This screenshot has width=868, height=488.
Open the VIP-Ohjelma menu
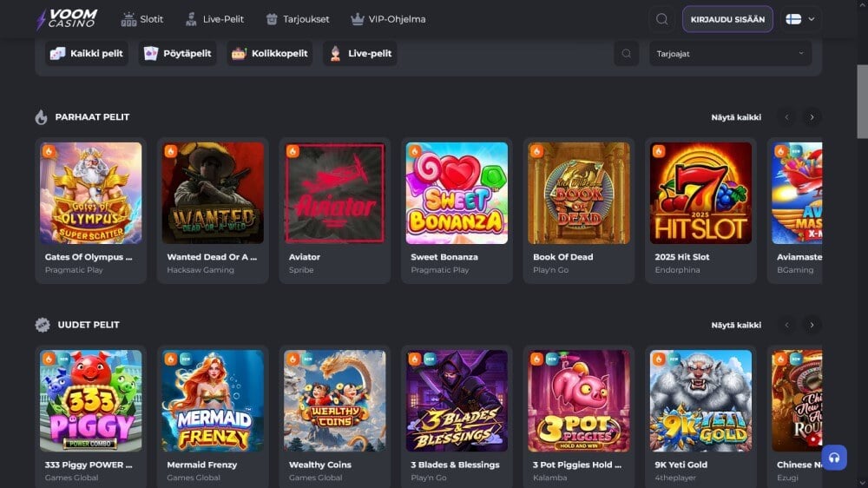[388, 19]
